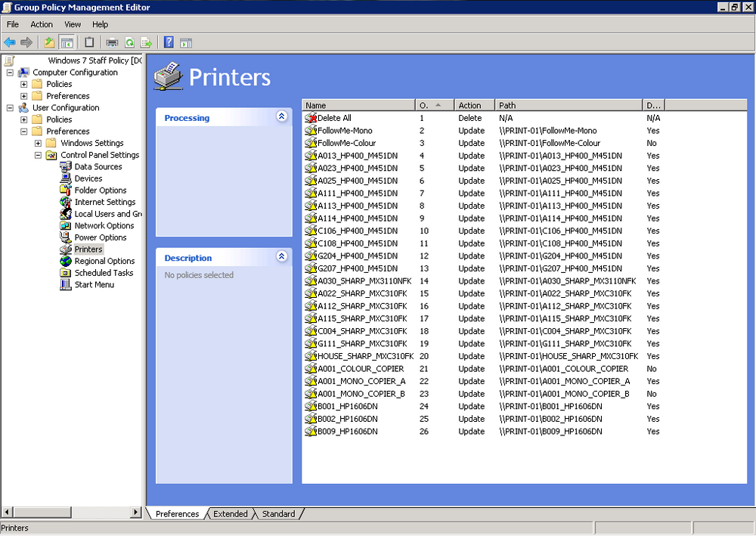Select the Printers node in tree

click(88, 249)
